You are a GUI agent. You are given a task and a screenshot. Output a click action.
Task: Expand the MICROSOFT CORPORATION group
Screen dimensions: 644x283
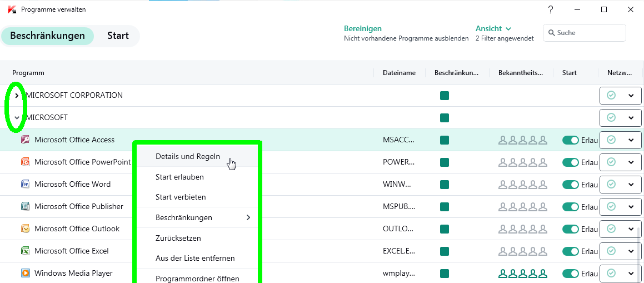point(17,95)
